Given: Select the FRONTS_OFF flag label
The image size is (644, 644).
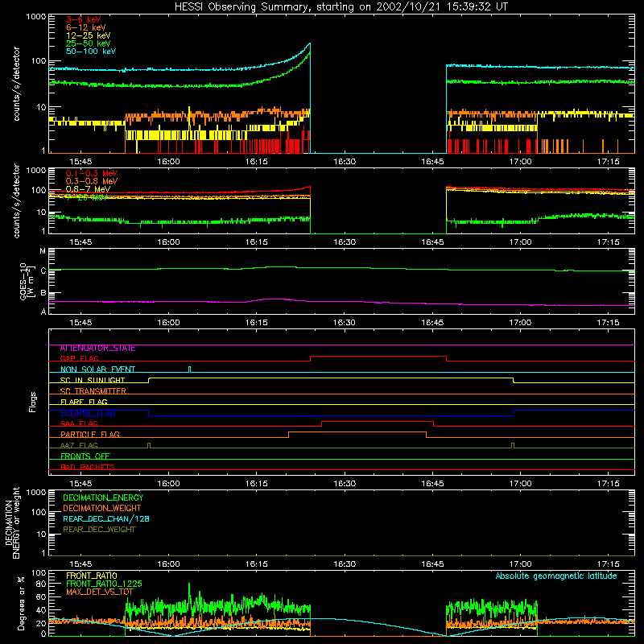Looking at the screenshot, I should (85, 456).
